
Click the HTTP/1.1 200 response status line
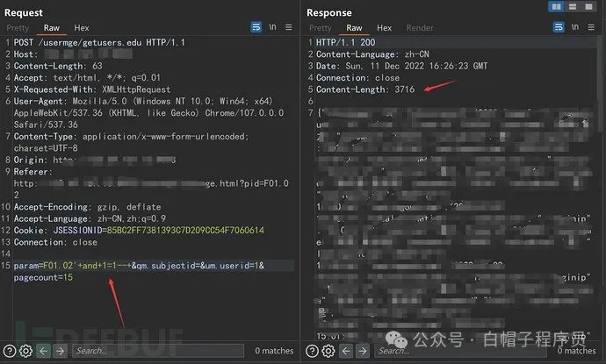[345, 42]
